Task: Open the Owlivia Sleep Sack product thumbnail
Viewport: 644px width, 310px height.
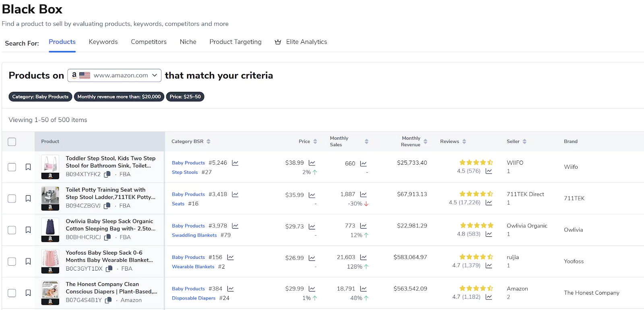Action: tap(50, 230)
